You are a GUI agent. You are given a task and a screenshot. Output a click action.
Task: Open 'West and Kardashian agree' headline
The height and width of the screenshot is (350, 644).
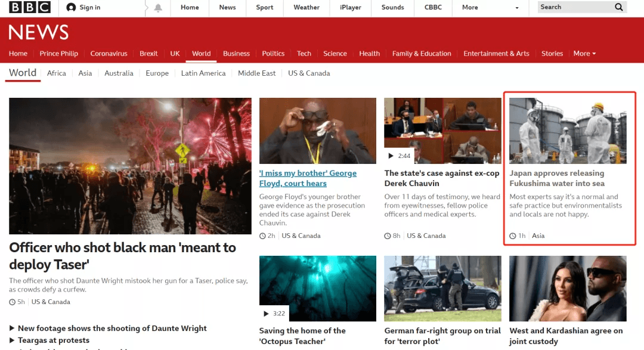coord(566,336)
